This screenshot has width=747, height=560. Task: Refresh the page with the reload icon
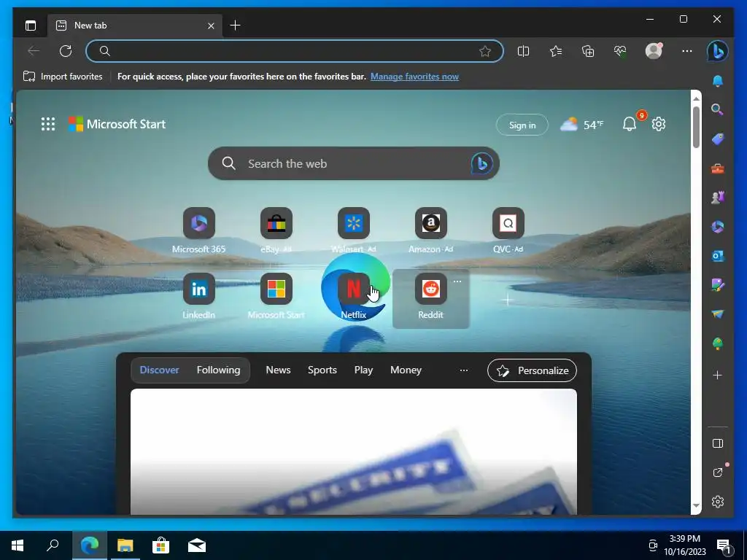(66, 51)
